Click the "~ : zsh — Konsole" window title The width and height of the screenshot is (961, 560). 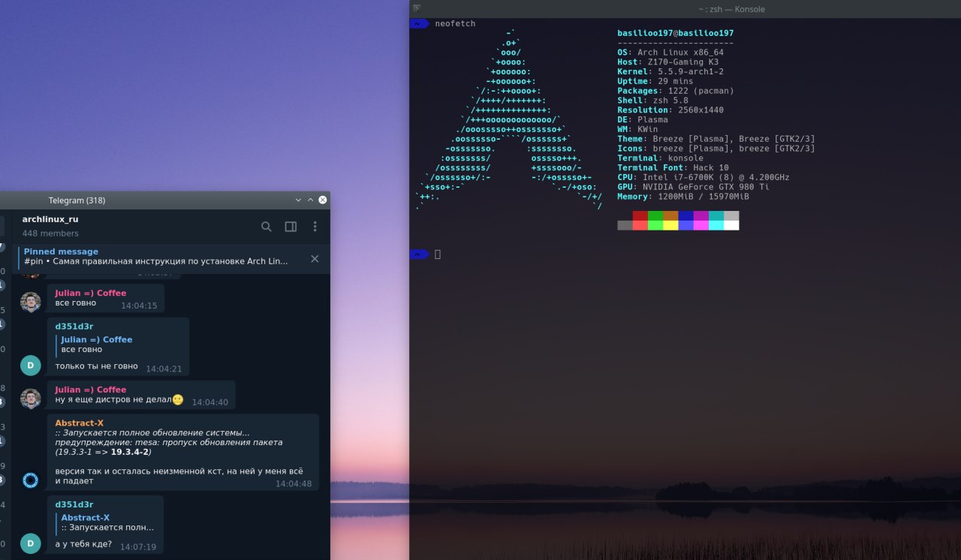pos(731,9)
